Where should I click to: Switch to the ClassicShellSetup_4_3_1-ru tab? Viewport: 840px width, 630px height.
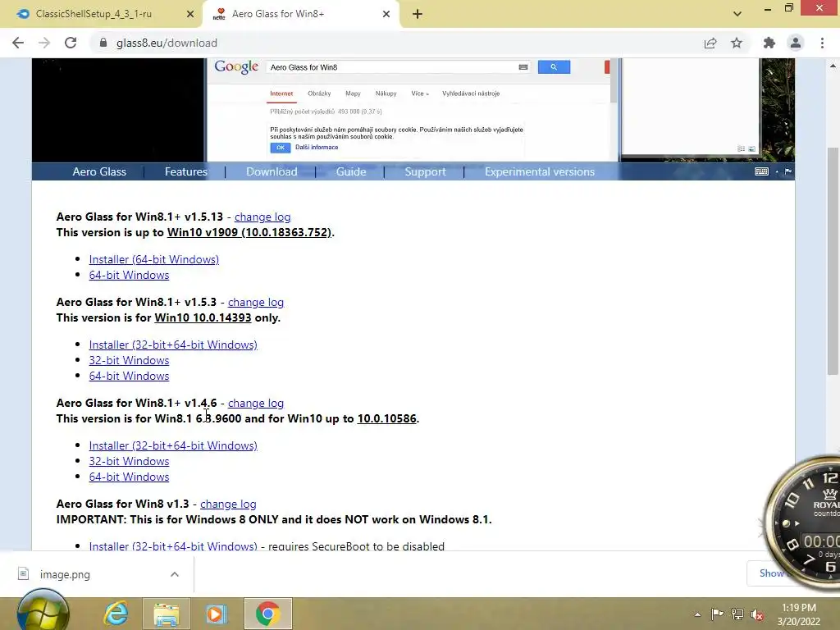[x=102, y=14]
